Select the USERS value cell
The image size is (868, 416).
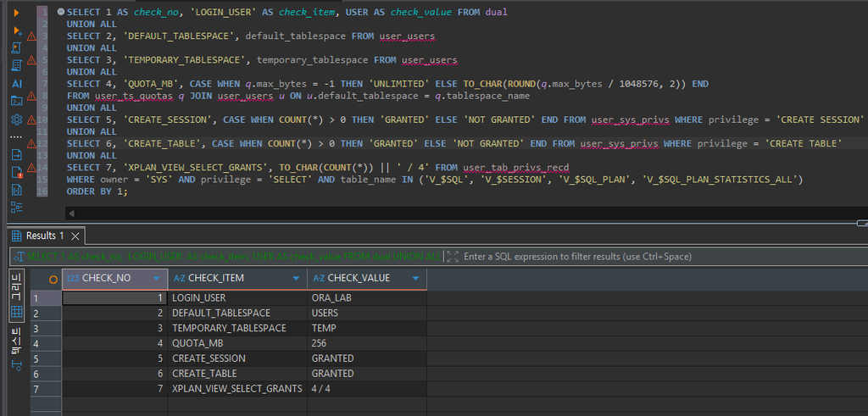pos(367,313)
